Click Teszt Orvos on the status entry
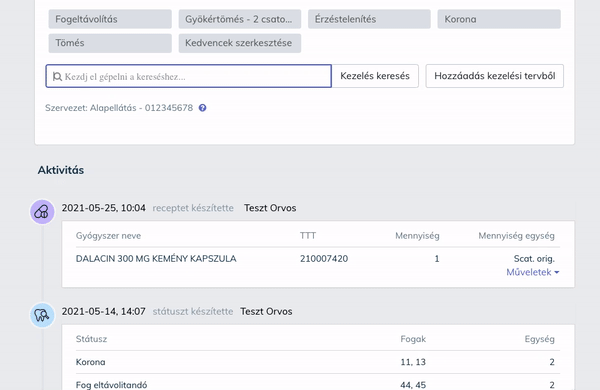The width and height of the screenshot is (600, 390). click(266, 312)
